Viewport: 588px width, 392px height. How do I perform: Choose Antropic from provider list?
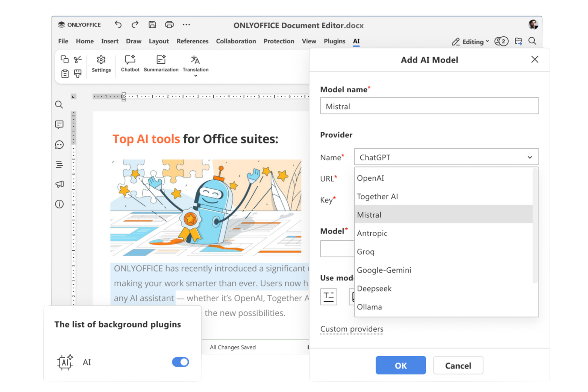[443, 233]
